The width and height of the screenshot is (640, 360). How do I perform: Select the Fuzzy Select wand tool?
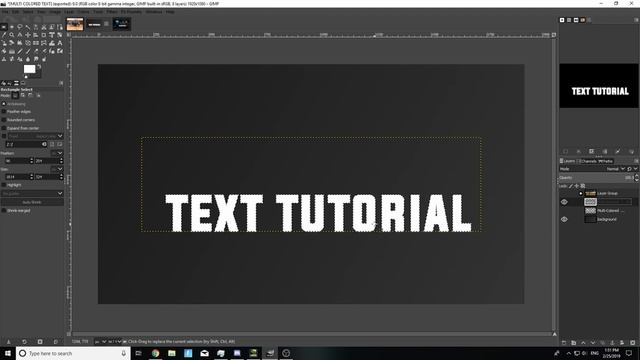(28, 27)
